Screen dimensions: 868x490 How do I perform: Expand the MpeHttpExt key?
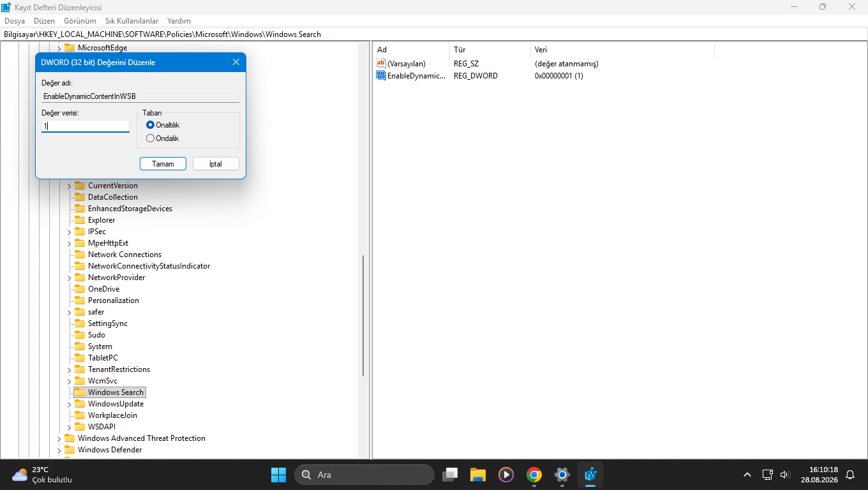tap(70, 243)
